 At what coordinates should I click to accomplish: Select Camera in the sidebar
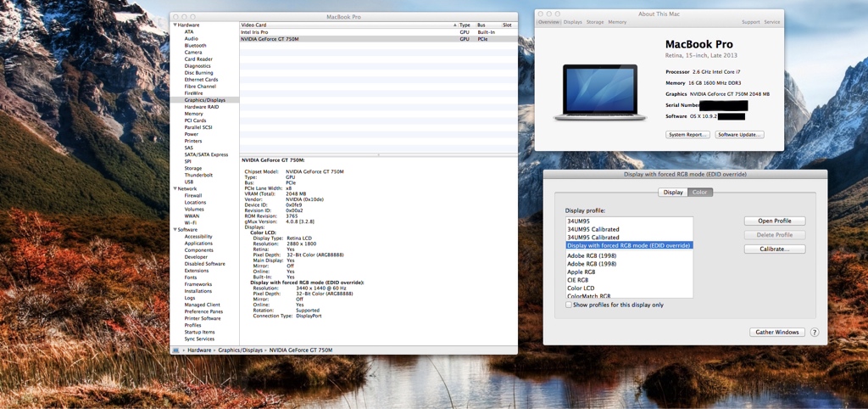(x=193, y=52)
